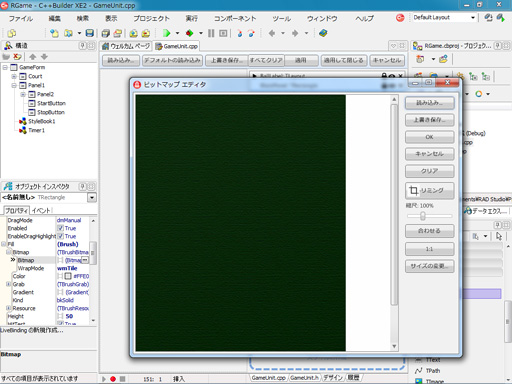Image resolution: width=512 pixels, height=384 pixels.
Task: Click the step over icon in toolbar
Action: 251,33
